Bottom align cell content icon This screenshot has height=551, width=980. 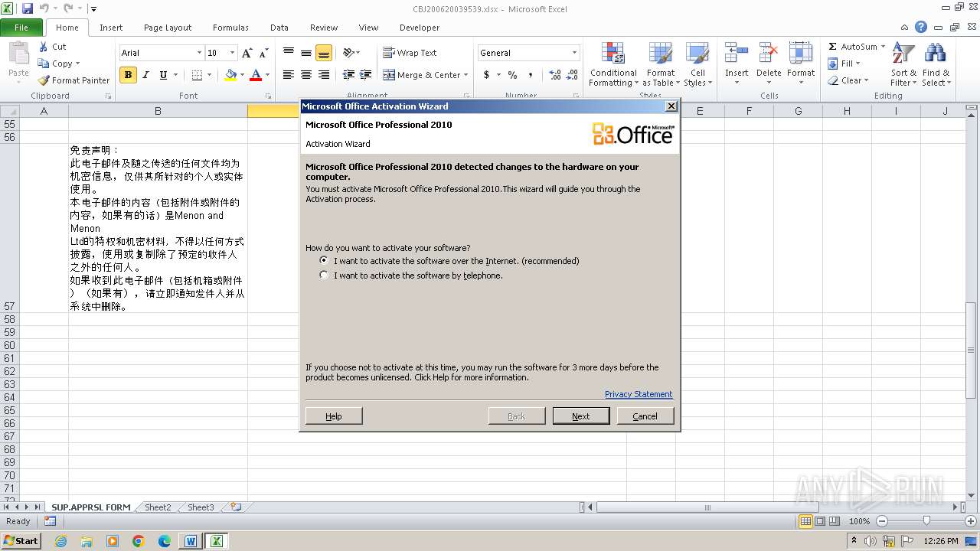(324, 53)
